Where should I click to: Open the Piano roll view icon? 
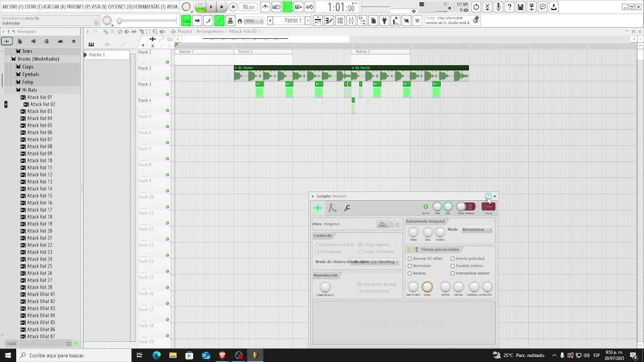[x=329, y=21]
